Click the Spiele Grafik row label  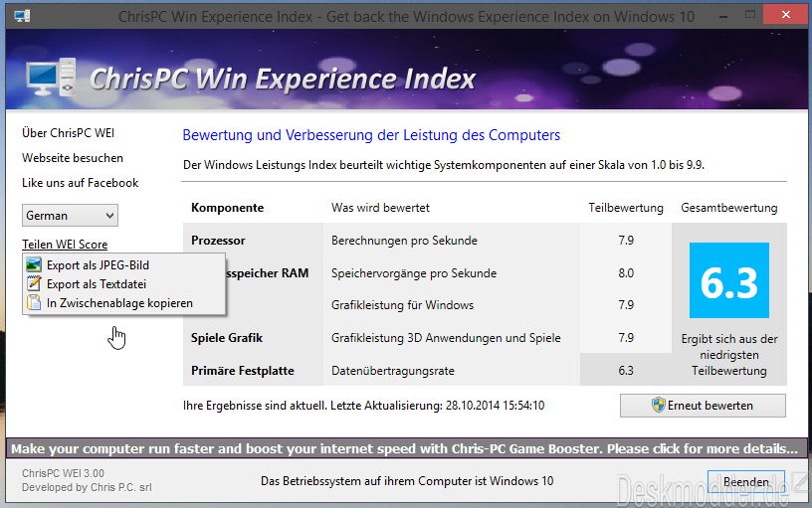click(227, 338)
